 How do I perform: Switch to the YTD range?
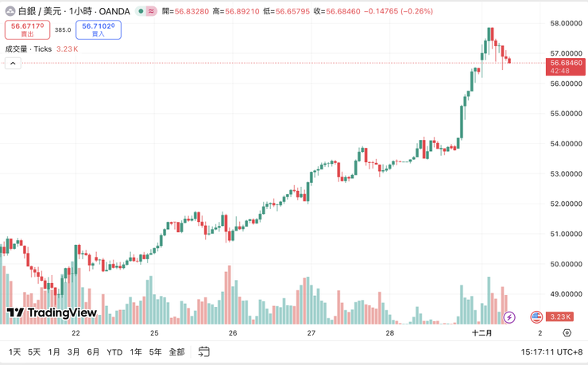pyautogui.click(x=114, y=351)
